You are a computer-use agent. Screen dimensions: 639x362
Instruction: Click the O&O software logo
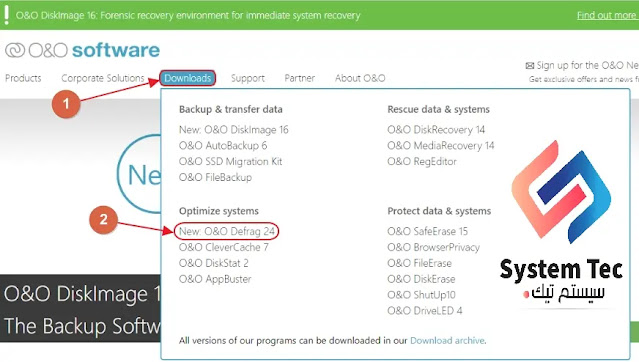(82, 50)
